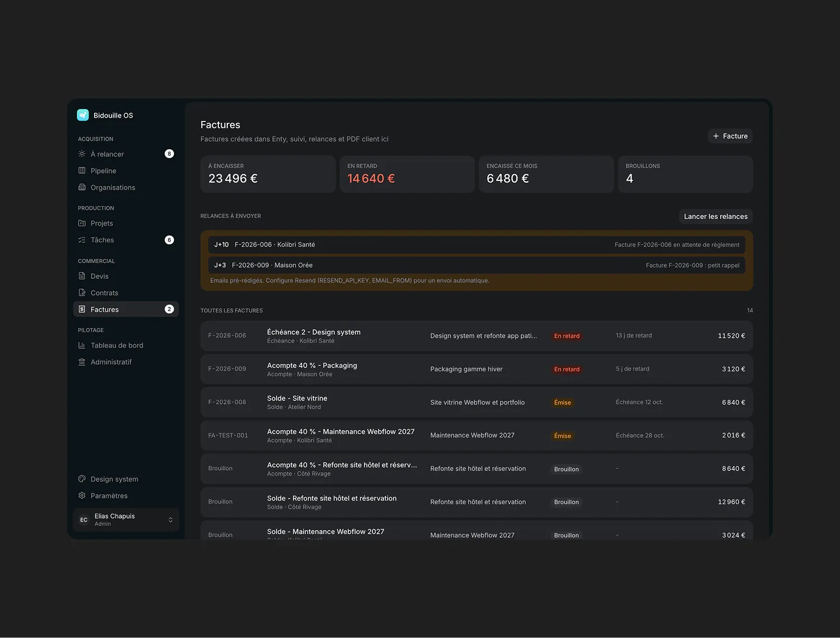The height and width of the screenshot is (638, 840).
Task: Open the J+3 F-2026-009 Maison Orée reminder
Action: point(477,266)
